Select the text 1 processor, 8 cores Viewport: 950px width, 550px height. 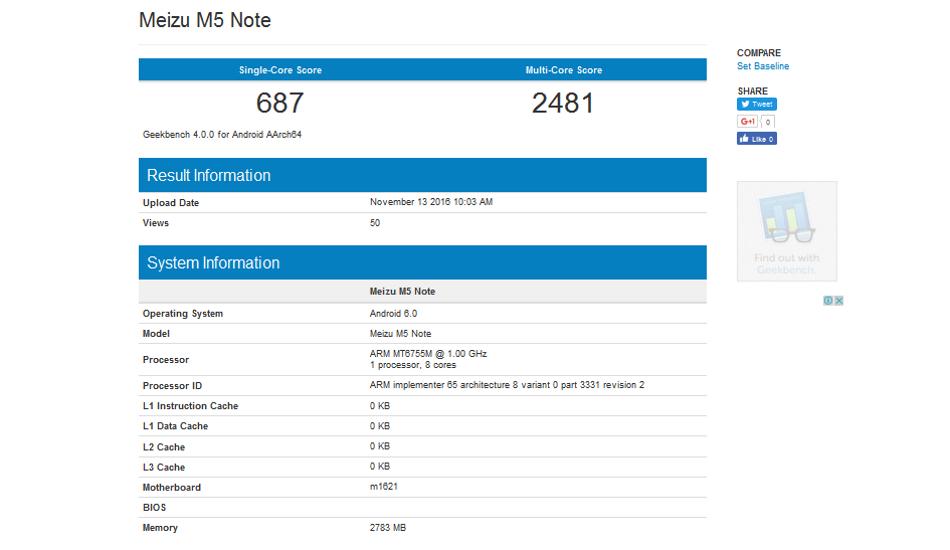pyautogui.click(x=413, y=365)
